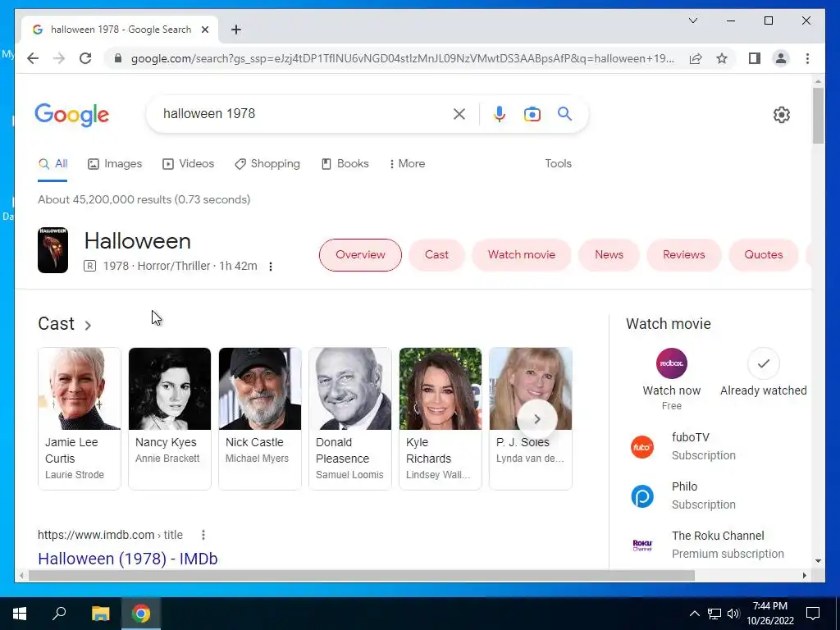Open the Halloween title three-dot options

(271, 267)
